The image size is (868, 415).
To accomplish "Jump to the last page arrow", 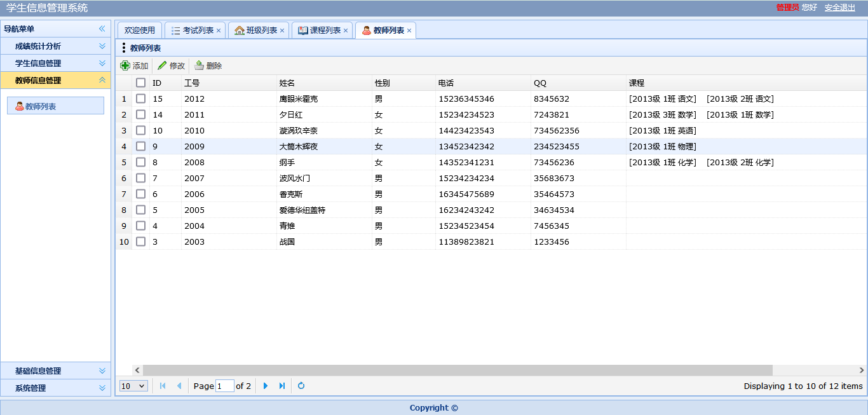I will 282,386.
